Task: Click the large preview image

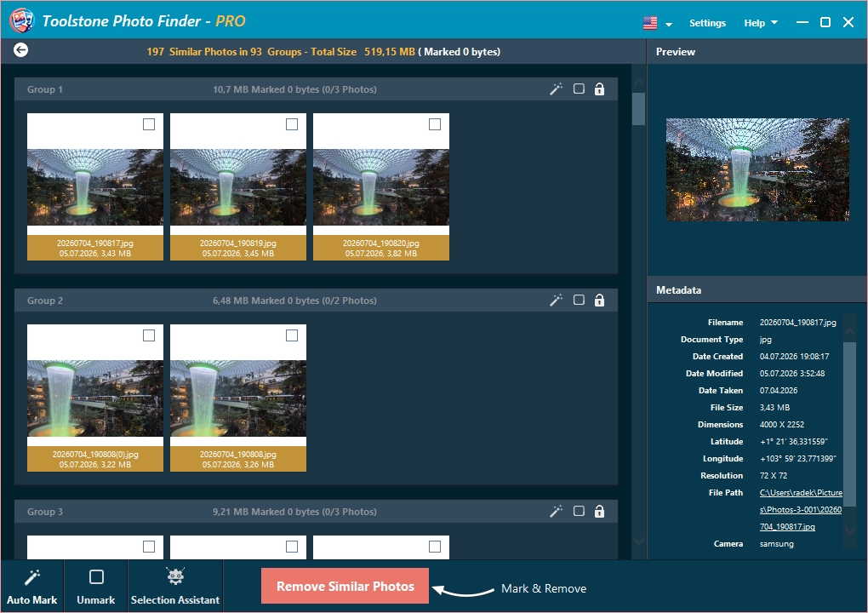Action: [757, 169]
